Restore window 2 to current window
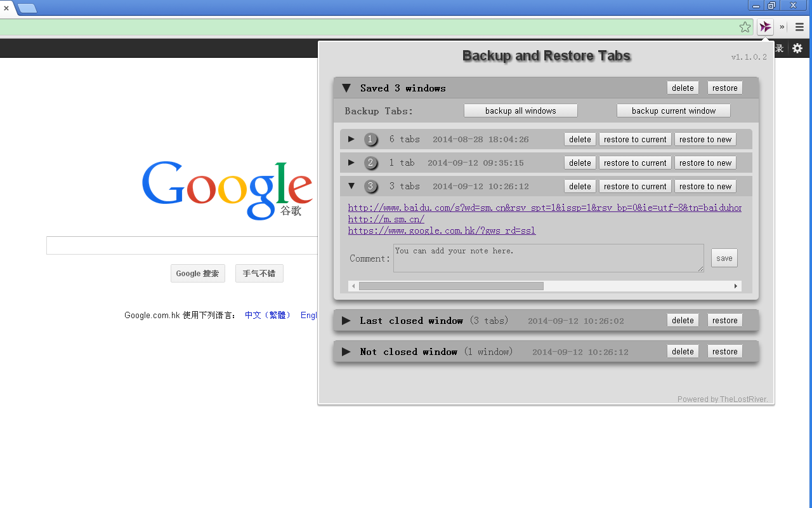812x508 pixels. pyautogui.click(x=635, y=163)
